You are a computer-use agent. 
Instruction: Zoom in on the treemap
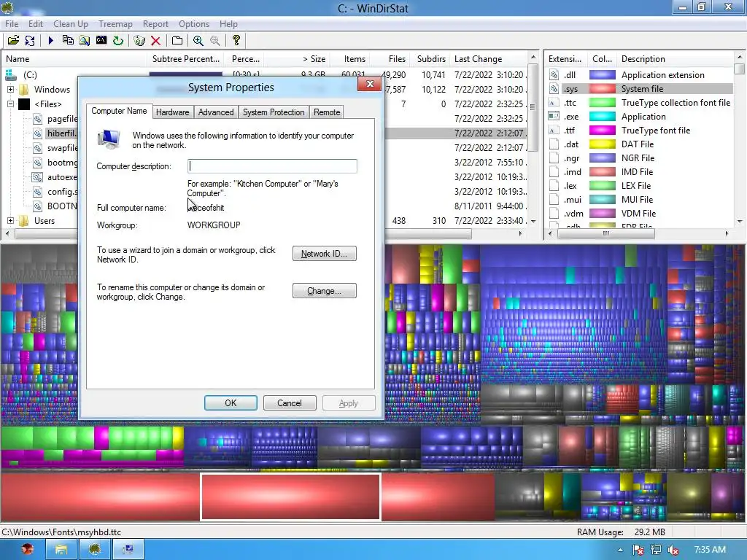(198, 41)
